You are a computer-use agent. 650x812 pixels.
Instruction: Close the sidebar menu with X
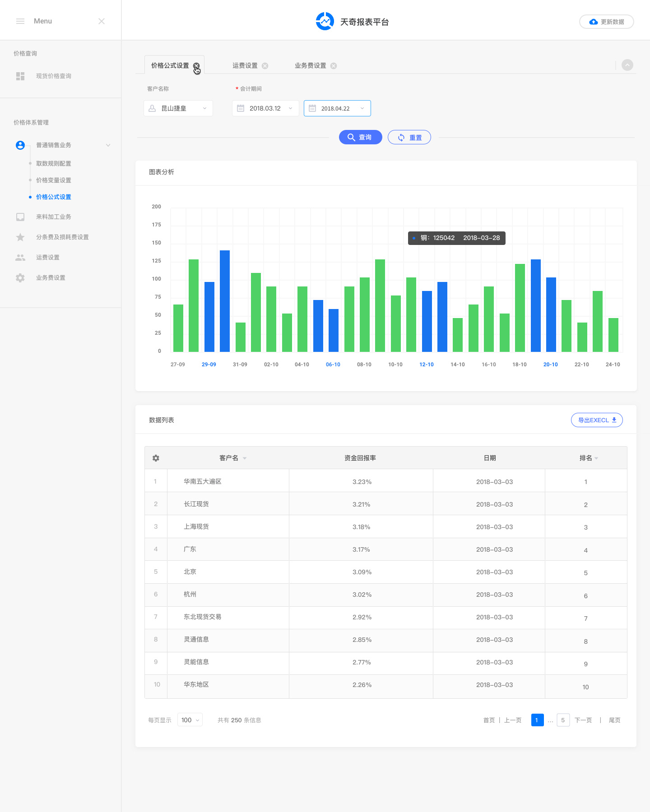point(102,21)
